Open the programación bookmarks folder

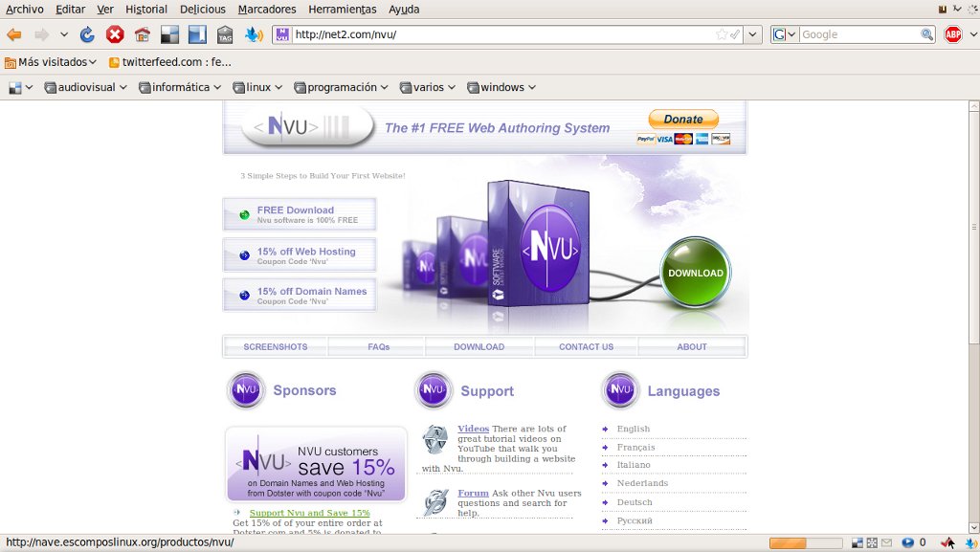[341, 87]
